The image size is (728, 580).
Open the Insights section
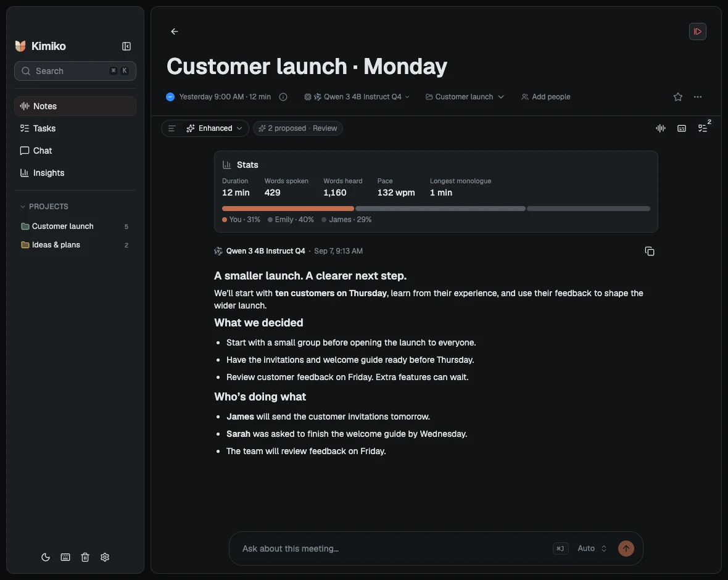point(75,173)
